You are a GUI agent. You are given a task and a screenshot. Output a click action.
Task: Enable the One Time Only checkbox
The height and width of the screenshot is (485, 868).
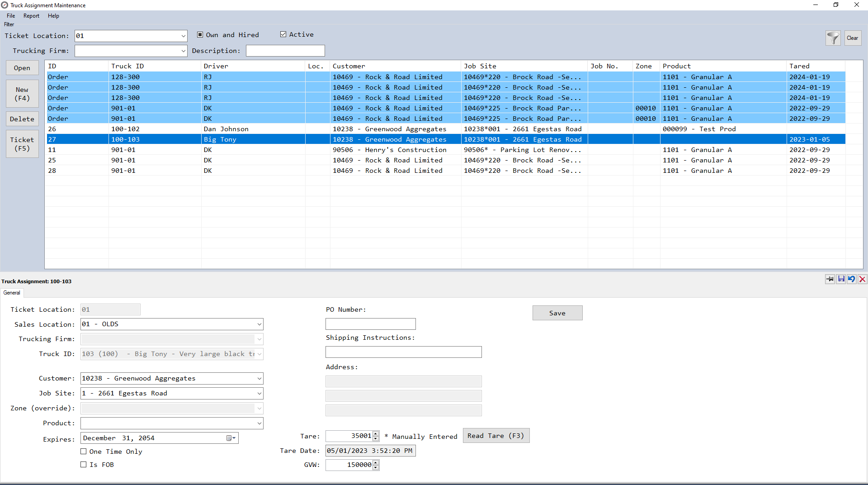[84, 452]
